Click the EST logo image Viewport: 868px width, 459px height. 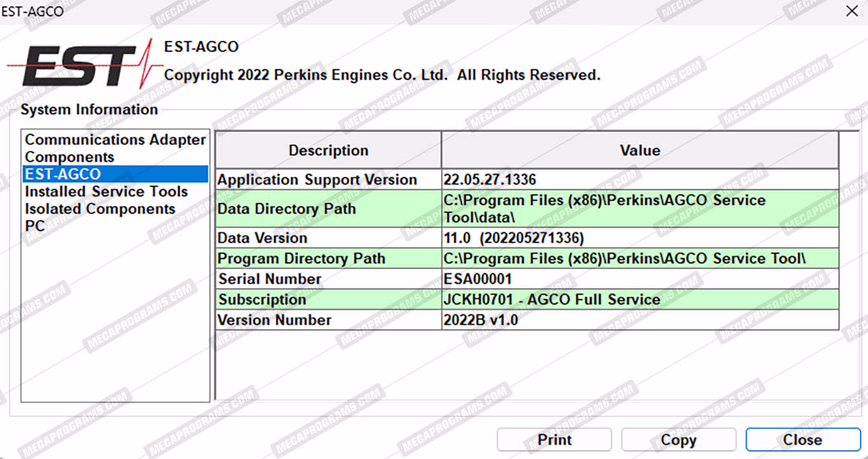point(79,65)
